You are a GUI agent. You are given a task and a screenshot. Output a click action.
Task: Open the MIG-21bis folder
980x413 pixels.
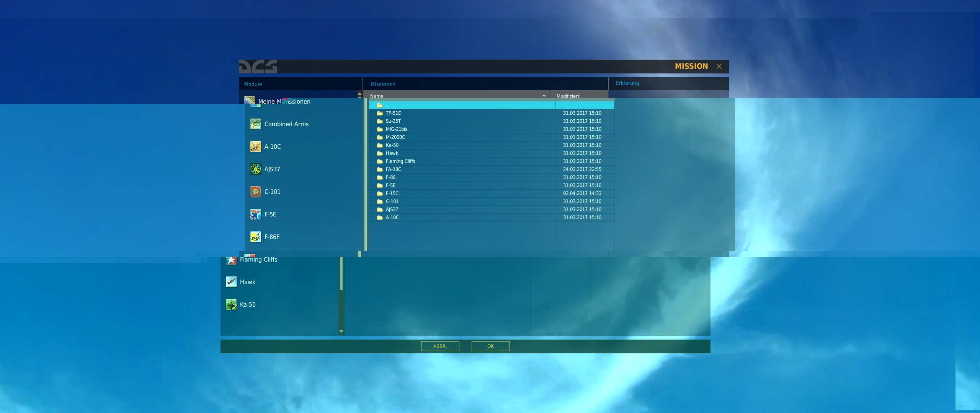[396, 129]
